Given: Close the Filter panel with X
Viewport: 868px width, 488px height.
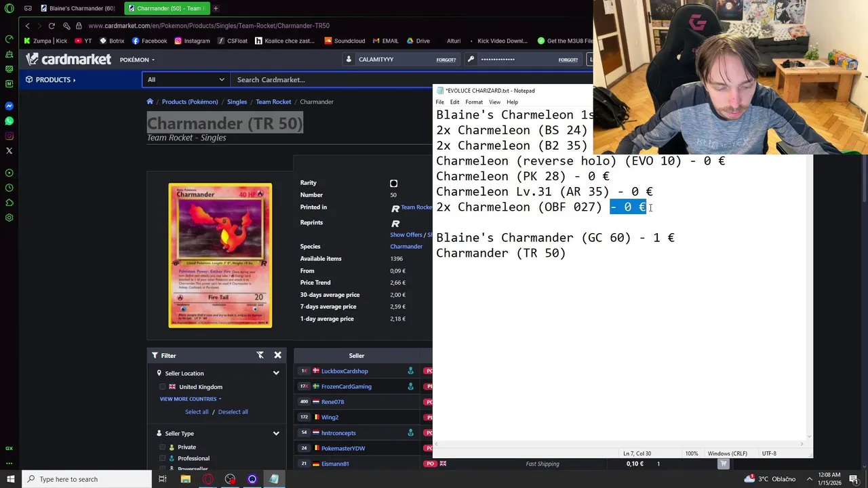Looking at the screenshot, I should 277,355.
